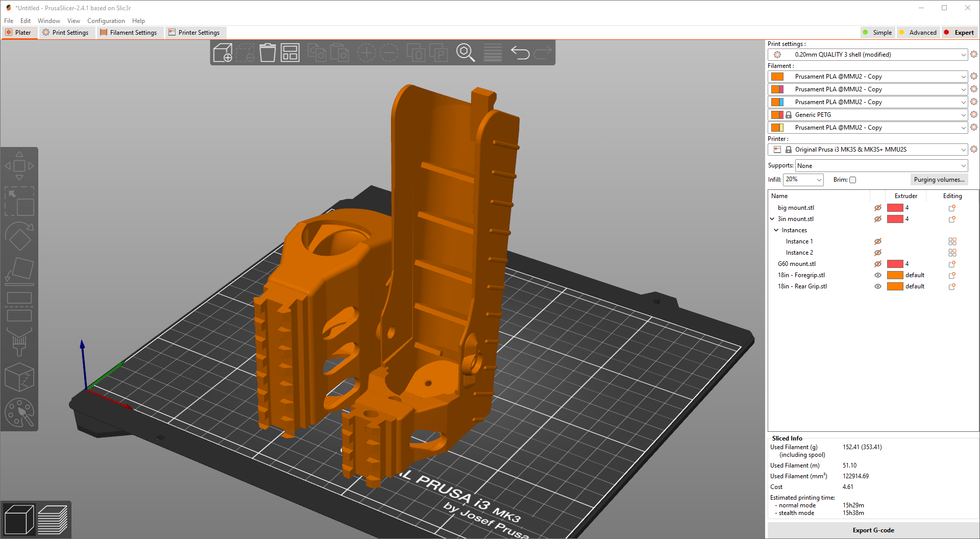The image size is (980, 539).
Task: Select the Paint-on supports tool
Action: point(19,341)
